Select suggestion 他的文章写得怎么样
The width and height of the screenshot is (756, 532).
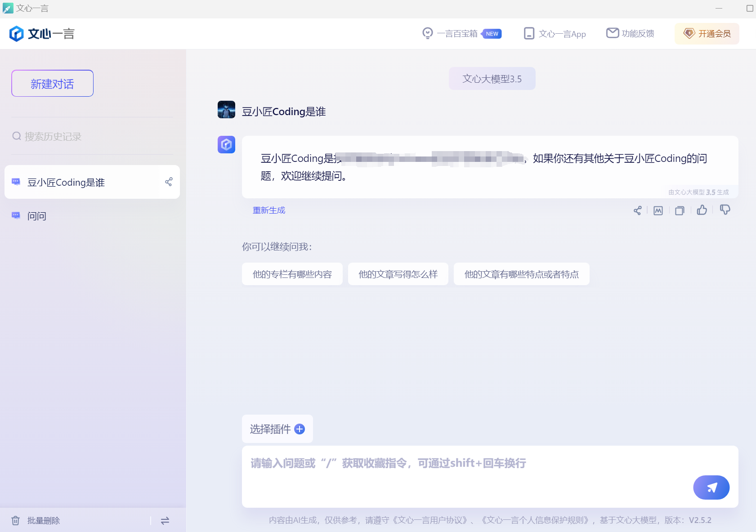tap(398, 274)
